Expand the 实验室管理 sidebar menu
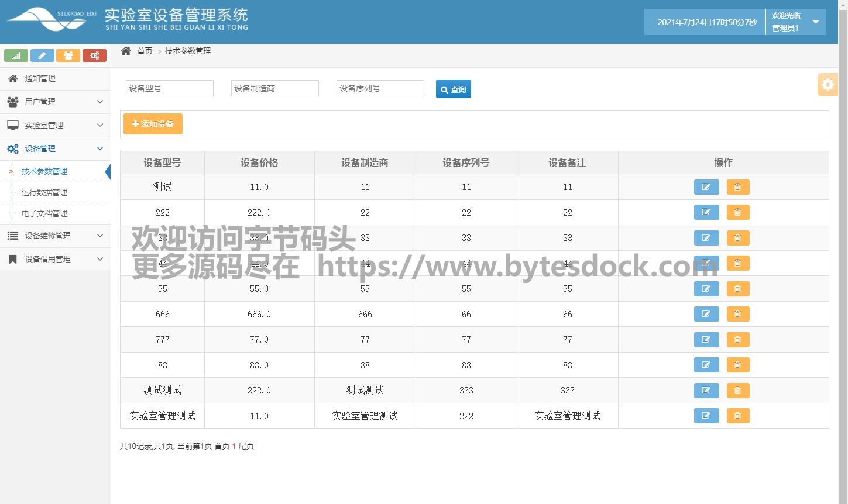848x504 pixels. [x=55, y=125]
